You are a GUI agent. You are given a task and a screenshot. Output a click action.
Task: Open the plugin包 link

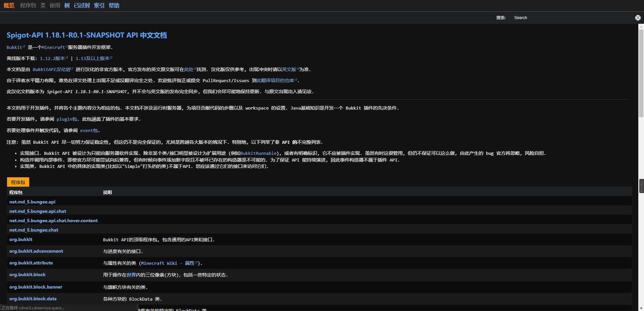point(66,119)
